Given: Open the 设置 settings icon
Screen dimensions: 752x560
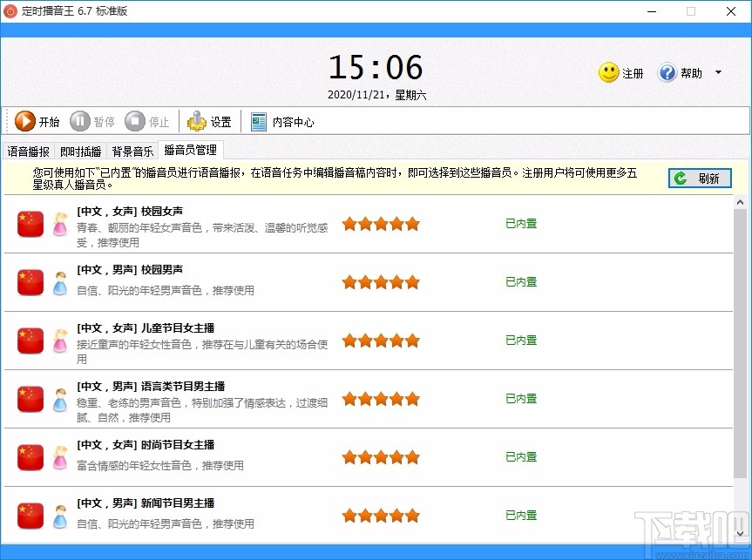Looking at the screenshot, I should (x=198, y=122).
